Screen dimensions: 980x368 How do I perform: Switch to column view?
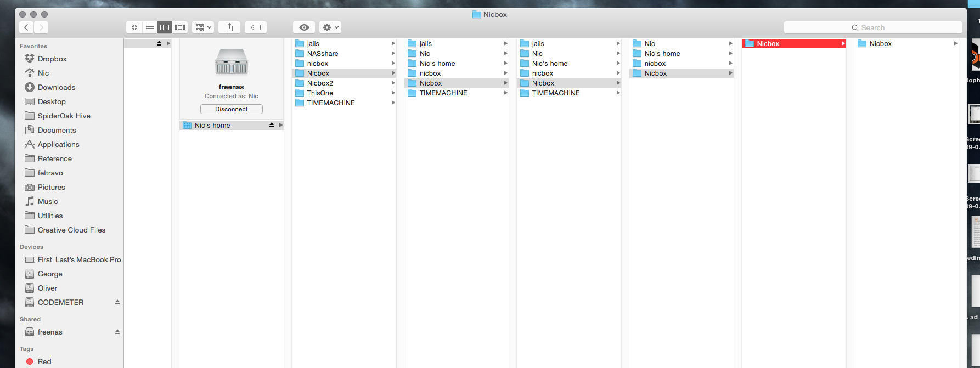pos(165,27)
